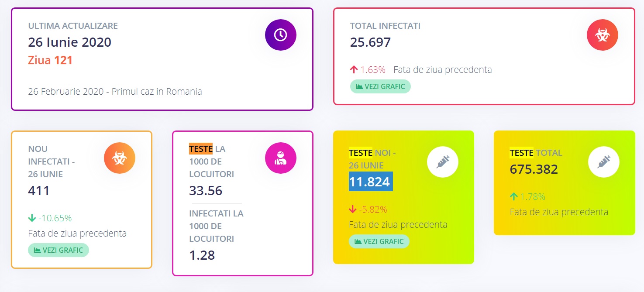Click the 25.697 total infected number

[x=370, y=42]
